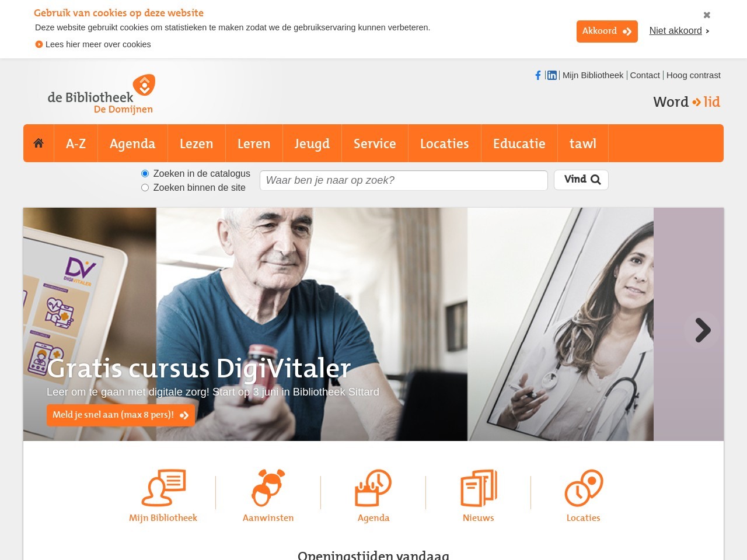The height and width of the screenshot is (560, 747).
Task: Show next carousel slide with the arrow
Action: click(x=701, y=330)
